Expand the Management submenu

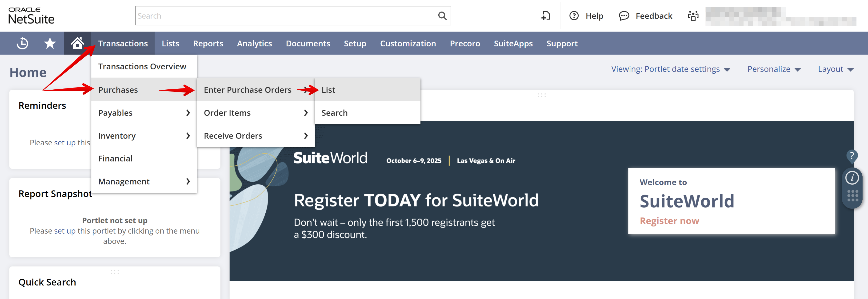click(144, 181)
